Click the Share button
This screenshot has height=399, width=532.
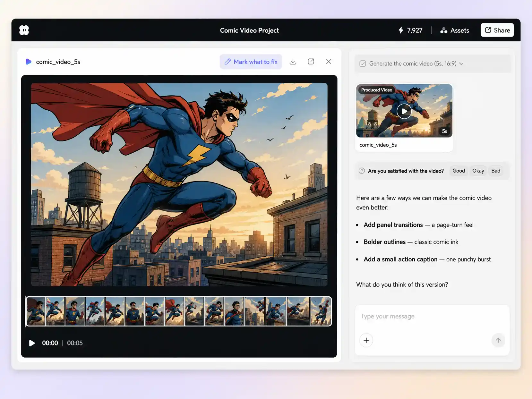tap(497, 30)
